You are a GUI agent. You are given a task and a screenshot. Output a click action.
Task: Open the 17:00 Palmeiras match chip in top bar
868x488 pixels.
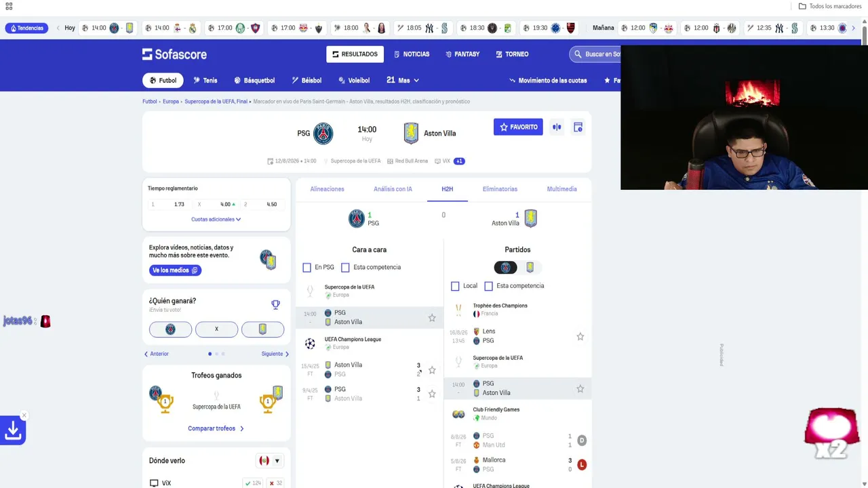pos(233,28)
